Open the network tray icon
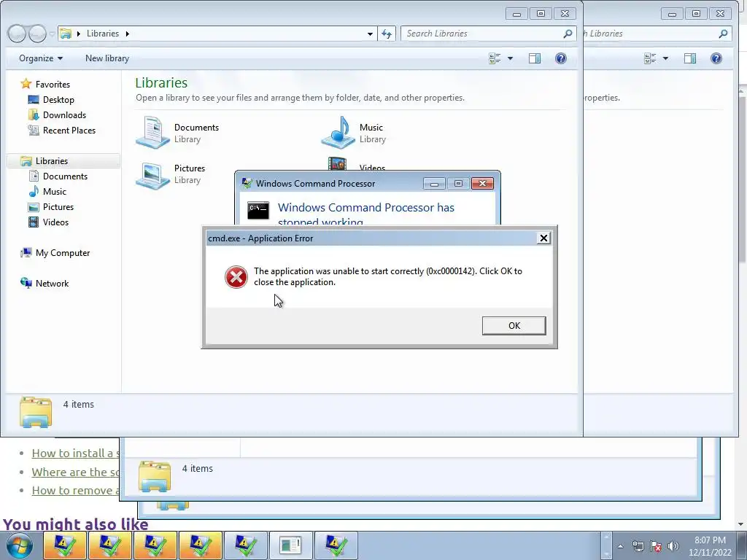 638,546
